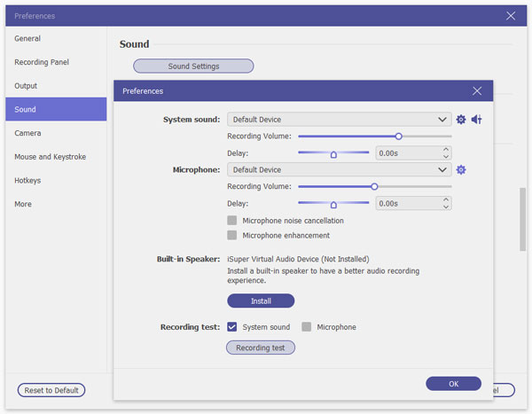Enable Microphone enhancement checkbox
Screen dimensions: 532x414
(x=232, y=236)
